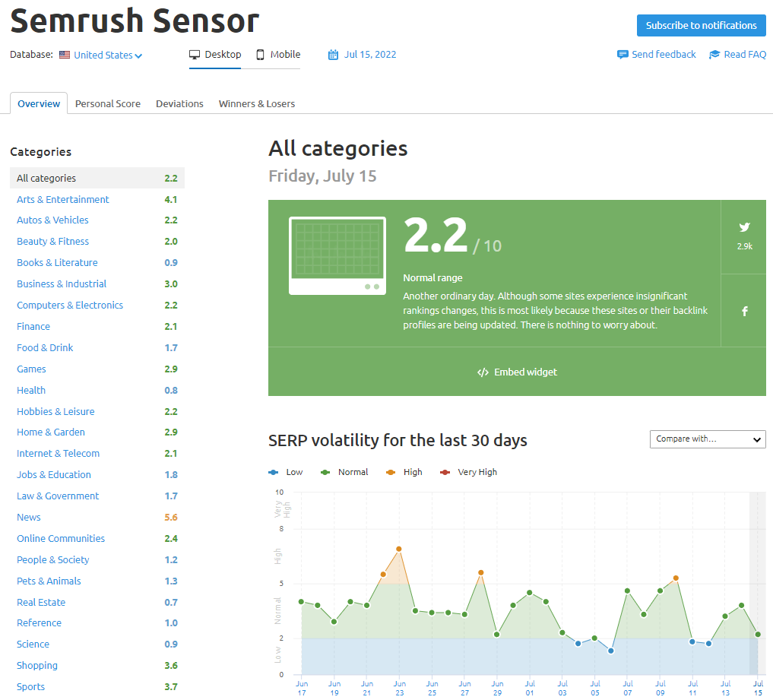Click the Jul 10 orange high data point

[x=676, y=578]
